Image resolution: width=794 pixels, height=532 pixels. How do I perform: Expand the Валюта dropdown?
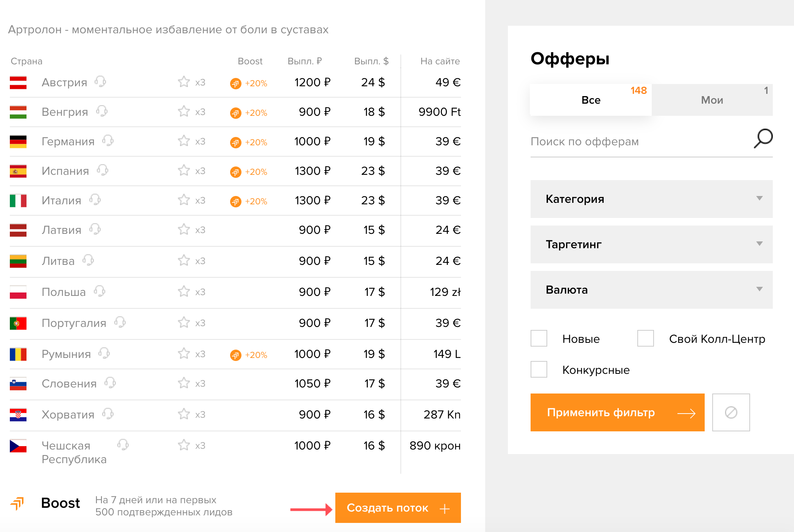(651, 290)
